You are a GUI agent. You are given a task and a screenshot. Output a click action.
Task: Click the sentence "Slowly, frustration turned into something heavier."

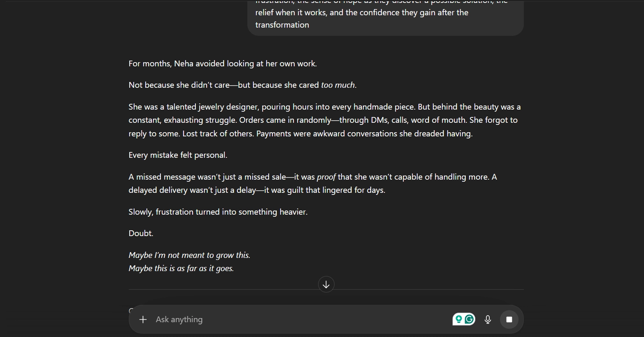point(218,212)
